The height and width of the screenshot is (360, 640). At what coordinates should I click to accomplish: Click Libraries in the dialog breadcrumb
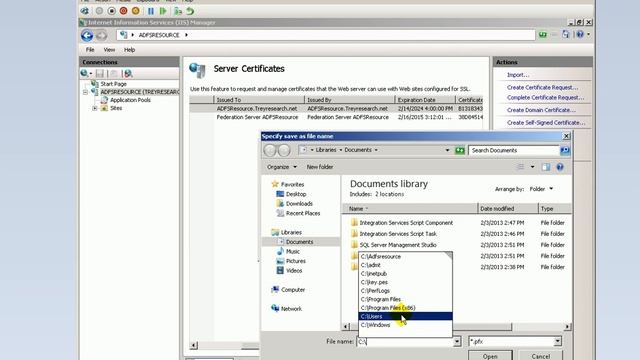click(x=326, y=150)
